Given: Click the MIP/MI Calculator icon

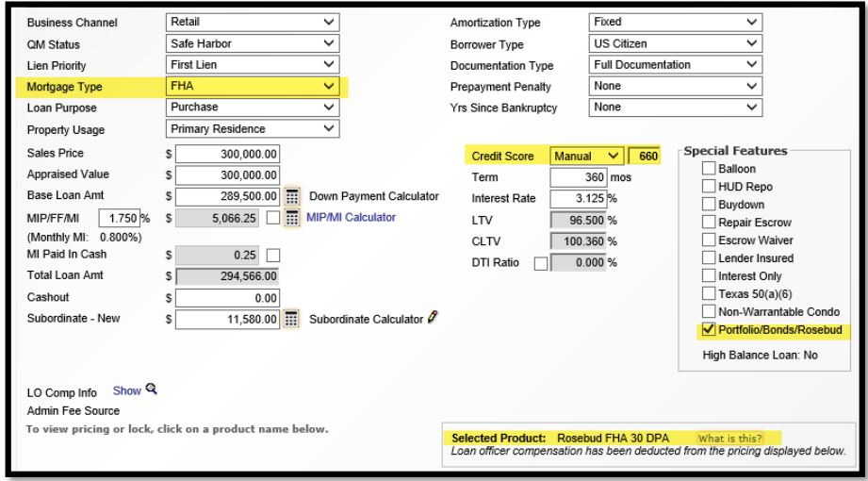Looking at the screenshot, I should [292, 219].
